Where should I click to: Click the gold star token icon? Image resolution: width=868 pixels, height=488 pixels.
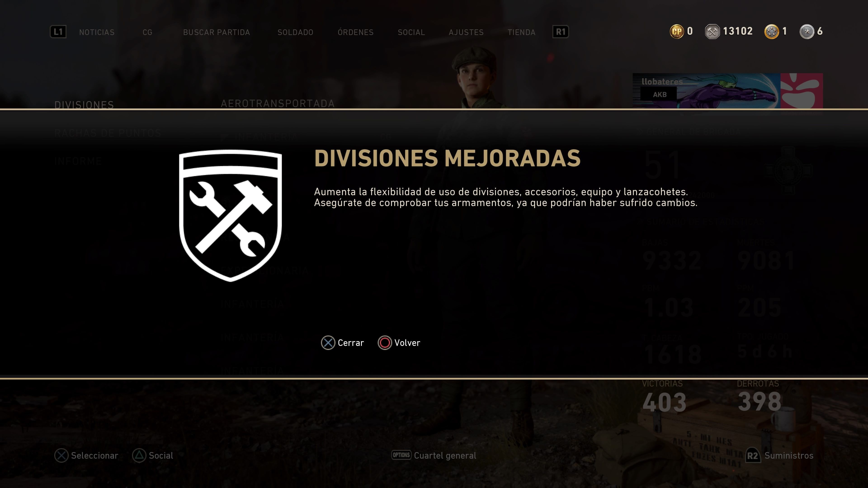pos(772,32)
